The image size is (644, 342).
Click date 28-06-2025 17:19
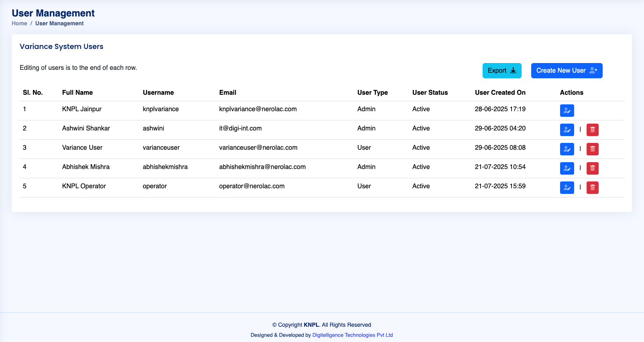click(500, 109)
